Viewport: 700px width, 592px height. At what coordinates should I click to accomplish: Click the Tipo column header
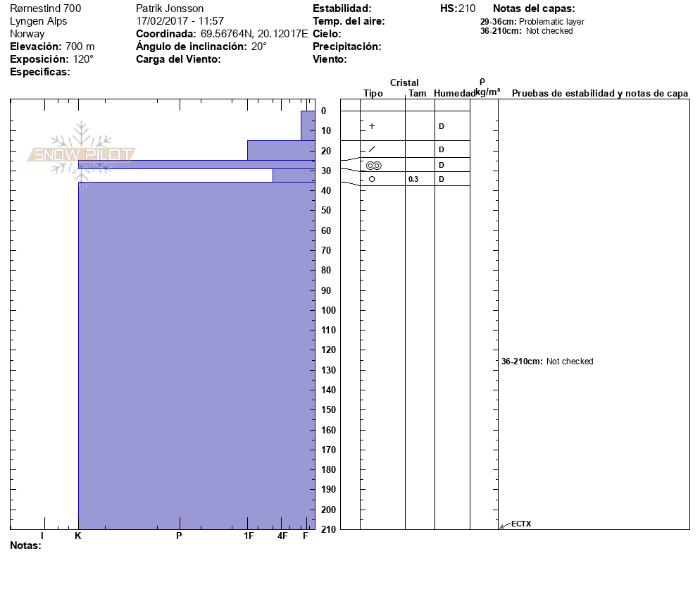[373, 94]
